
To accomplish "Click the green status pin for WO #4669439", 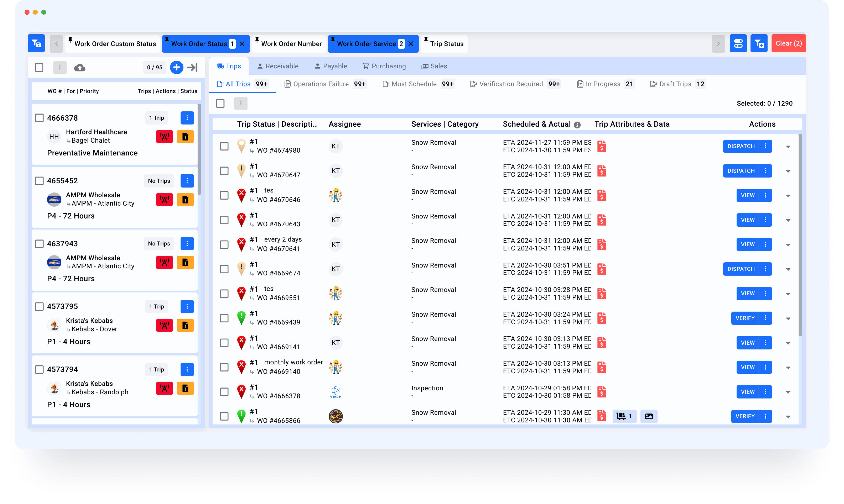I will click(241, 318).
